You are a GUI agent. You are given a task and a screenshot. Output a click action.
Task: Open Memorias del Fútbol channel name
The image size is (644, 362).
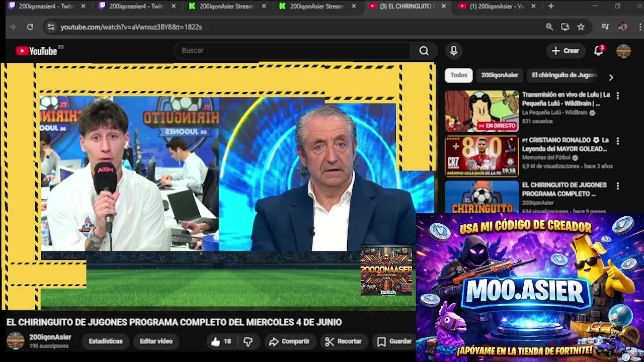[547, 157]
